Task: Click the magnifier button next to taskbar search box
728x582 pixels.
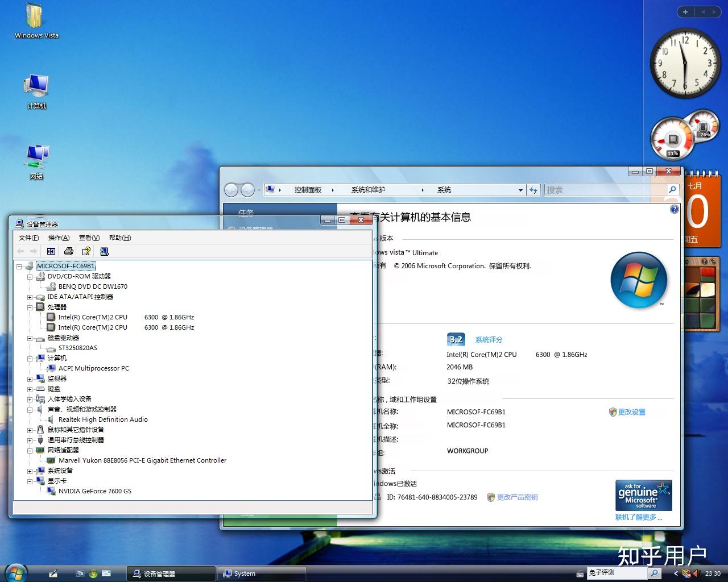Action: 655,573
